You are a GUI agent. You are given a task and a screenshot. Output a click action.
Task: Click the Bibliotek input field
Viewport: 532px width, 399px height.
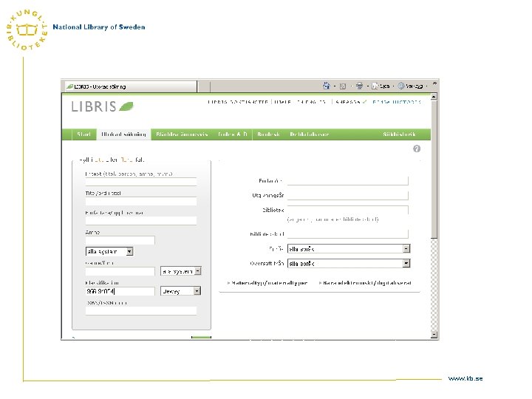[348, 210]
